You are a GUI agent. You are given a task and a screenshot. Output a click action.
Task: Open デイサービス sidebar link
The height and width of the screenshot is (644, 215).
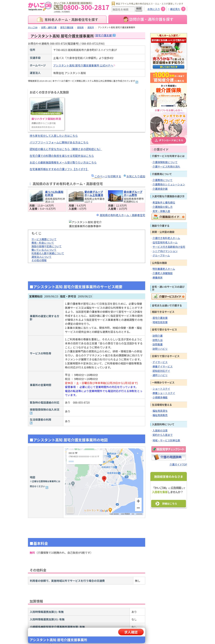160,362
